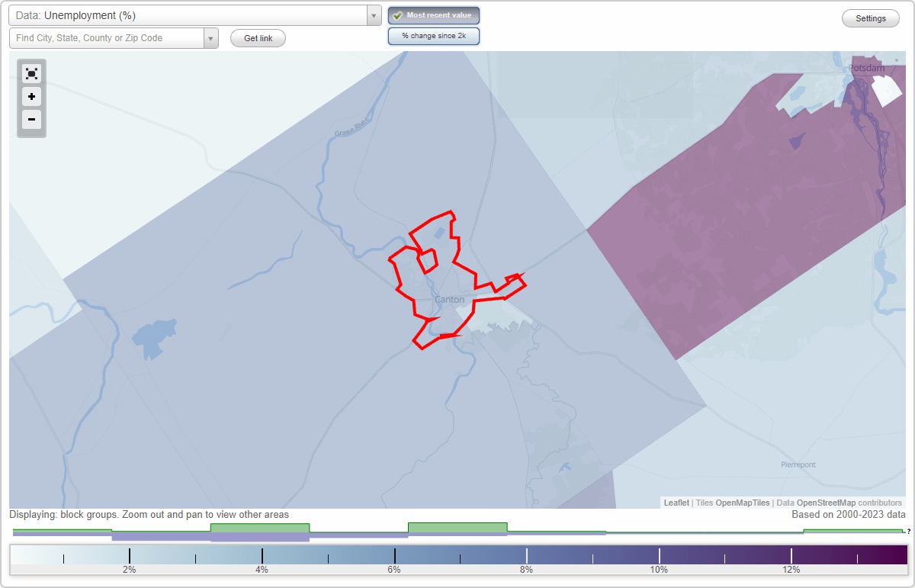This screenshot has height=588, width=915.
Task: Expand the city search dropdown arrow
Action: pos(210,37)
